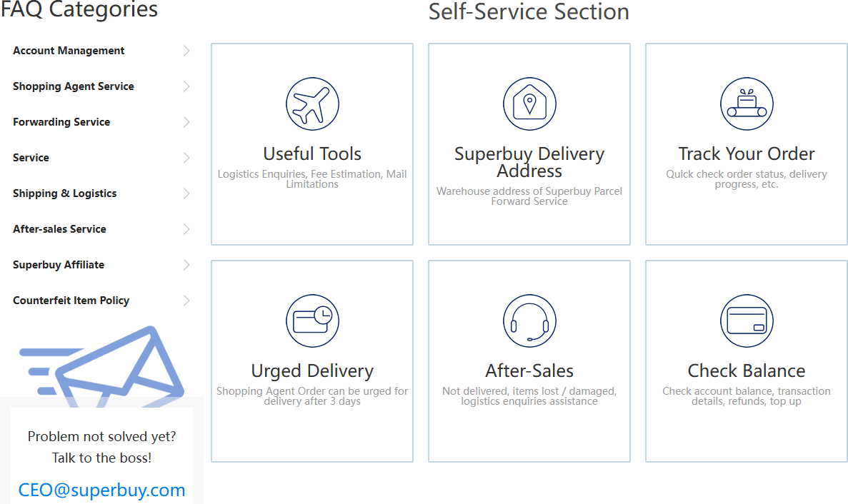Click the conveyor belt Track Your Order icon
The height and width of the screenshot is (504, 848).
[747, 104]
